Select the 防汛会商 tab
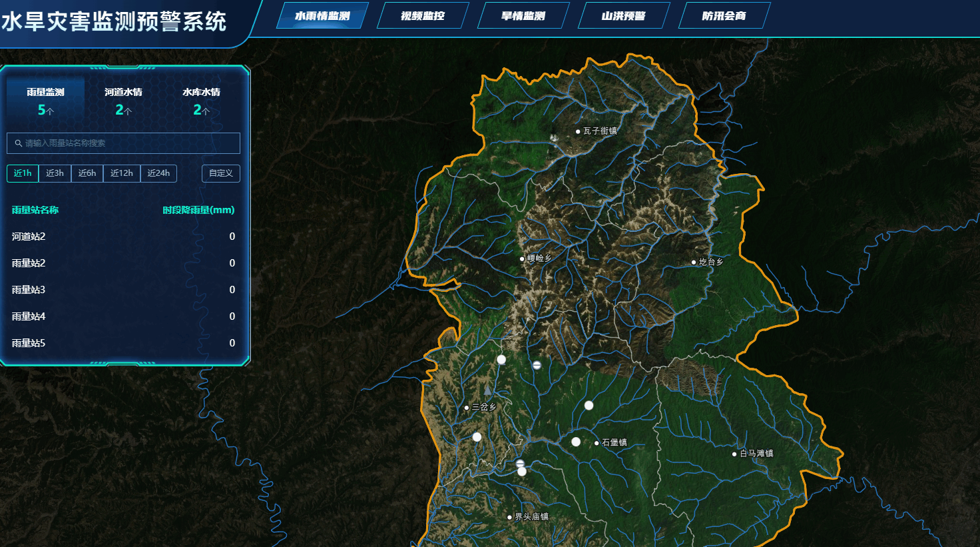The image size is (980, 547). [x=724, y=16]
